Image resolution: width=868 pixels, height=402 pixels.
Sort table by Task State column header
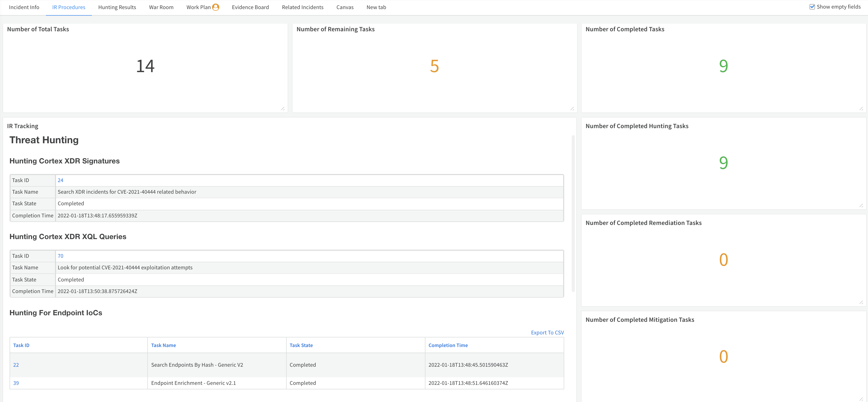pos(301,345)
